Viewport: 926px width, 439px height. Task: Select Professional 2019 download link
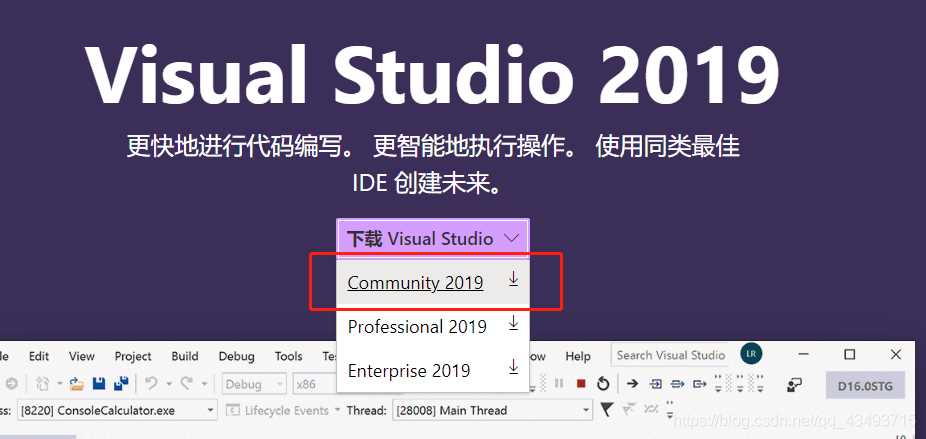[x=417, y=326]
